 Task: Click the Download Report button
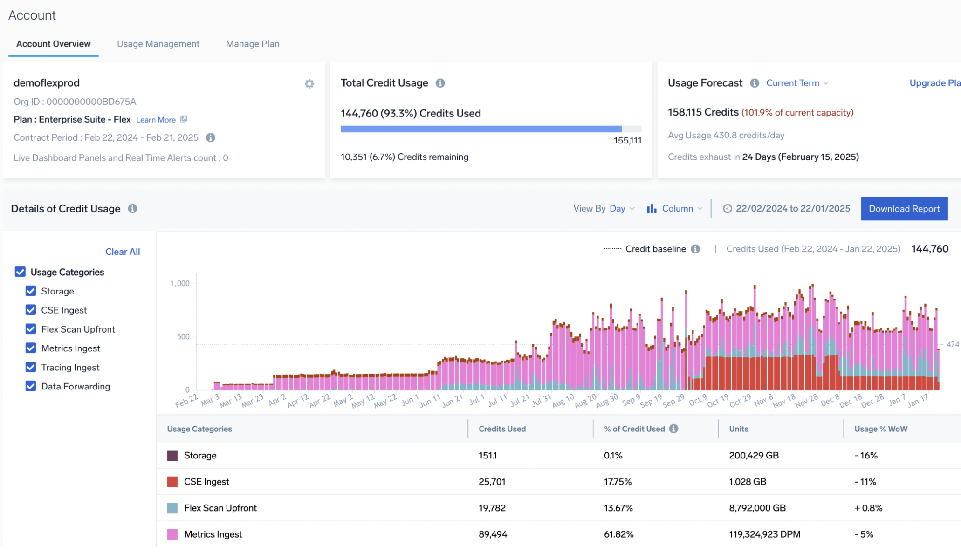[x=904, y=208]
